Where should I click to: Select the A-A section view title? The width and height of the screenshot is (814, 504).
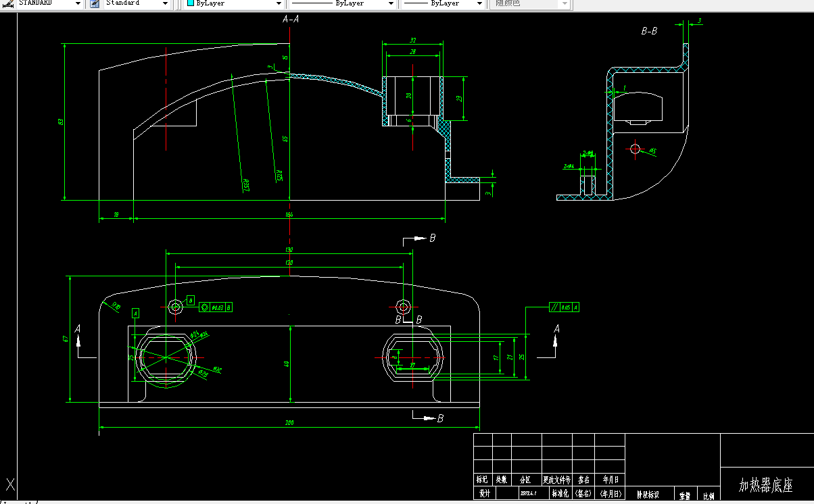click(291, 20)
